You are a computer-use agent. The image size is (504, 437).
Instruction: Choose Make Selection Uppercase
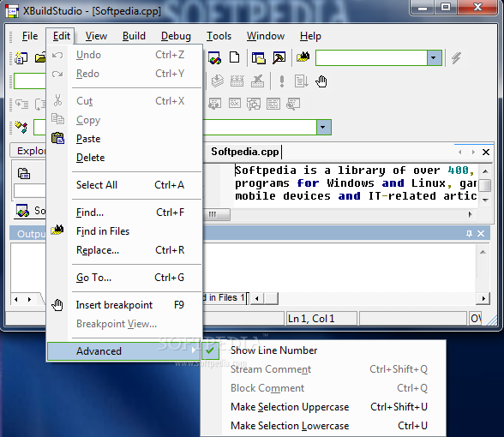point(323,407)
